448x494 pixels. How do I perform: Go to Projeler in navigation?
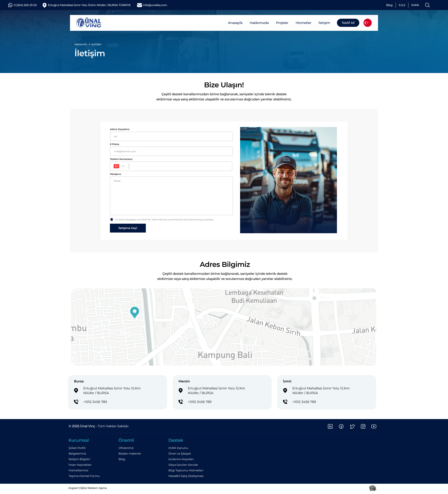pos(282,23)
